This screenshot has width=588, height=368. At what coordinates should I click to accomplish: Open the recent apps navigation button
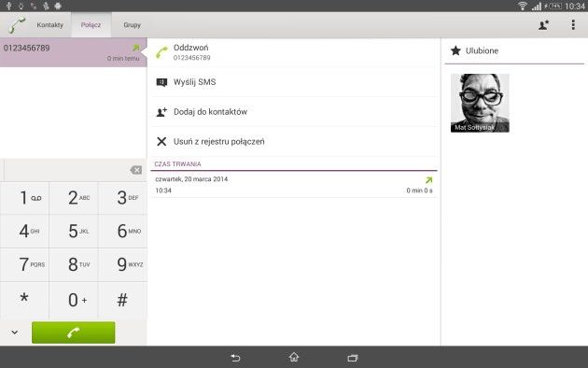click(353, 358)
